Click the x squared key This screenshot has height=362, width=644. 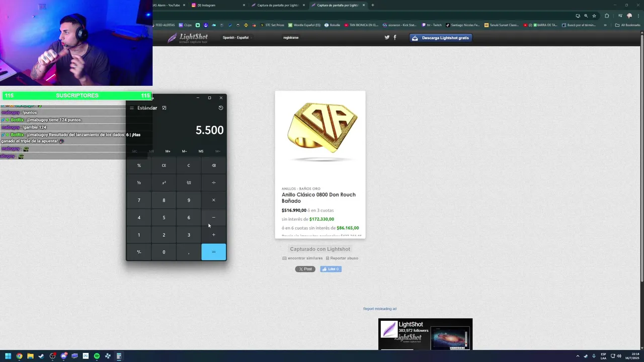point(164,183)
